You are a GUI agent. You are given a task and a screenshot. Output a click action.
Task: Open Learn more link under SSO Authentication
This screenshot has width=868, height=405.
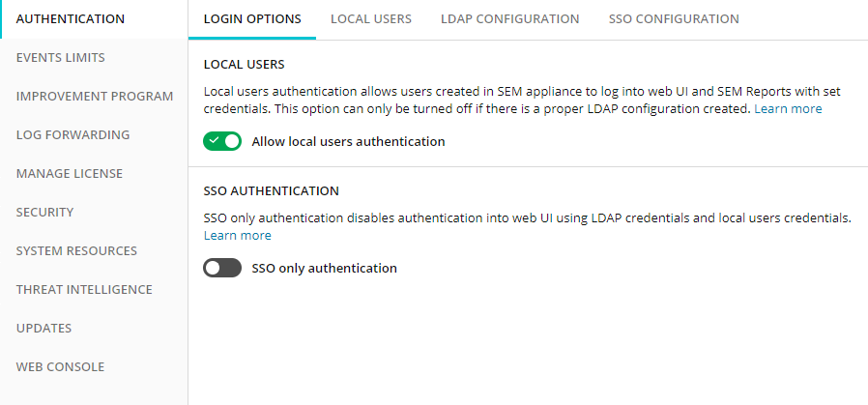(x=238, y=236)
